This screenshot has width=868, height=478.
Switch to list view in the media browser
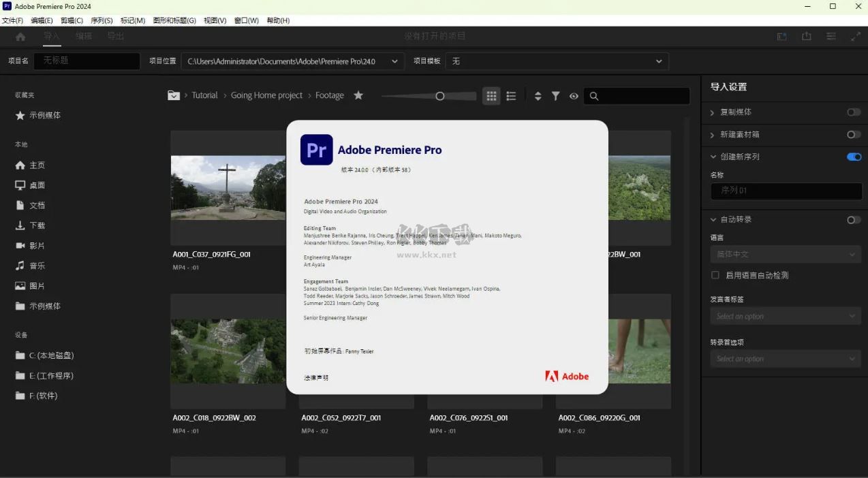pos(511,95)
